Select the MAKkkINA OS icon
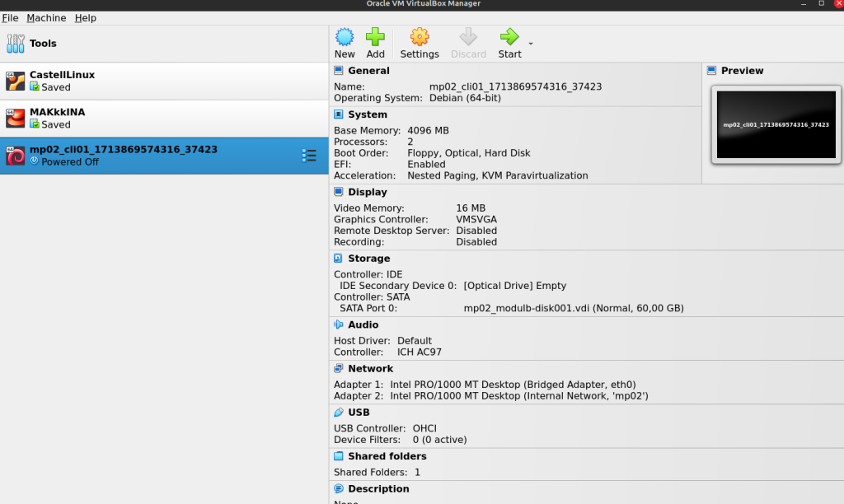 pos(15,118)
